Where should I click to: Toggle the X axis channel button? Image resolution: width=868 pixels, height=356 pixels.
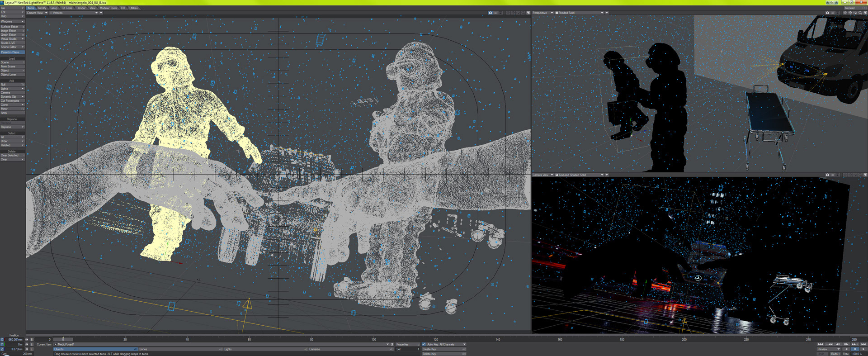click(x=2, y=339)
